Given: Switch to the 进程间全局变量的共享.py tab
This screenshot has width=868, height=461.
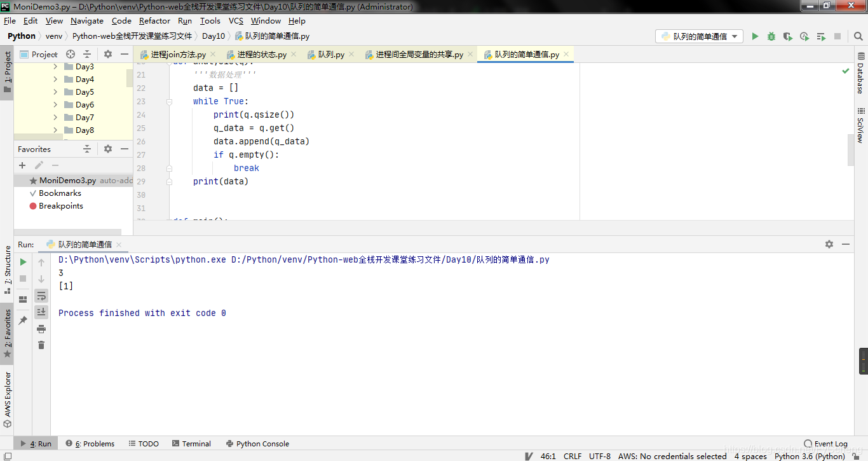Looking at the screenshot, I should pos(419,55).
